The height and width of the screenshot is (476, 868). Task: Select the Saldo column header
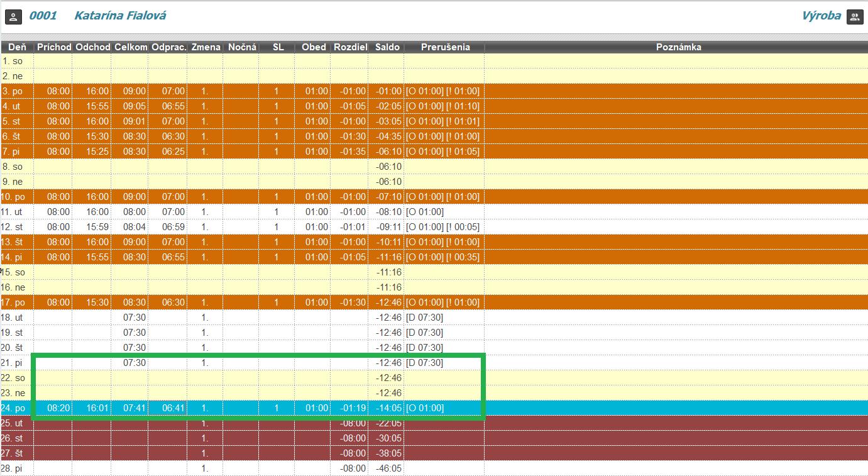point(387,47)
